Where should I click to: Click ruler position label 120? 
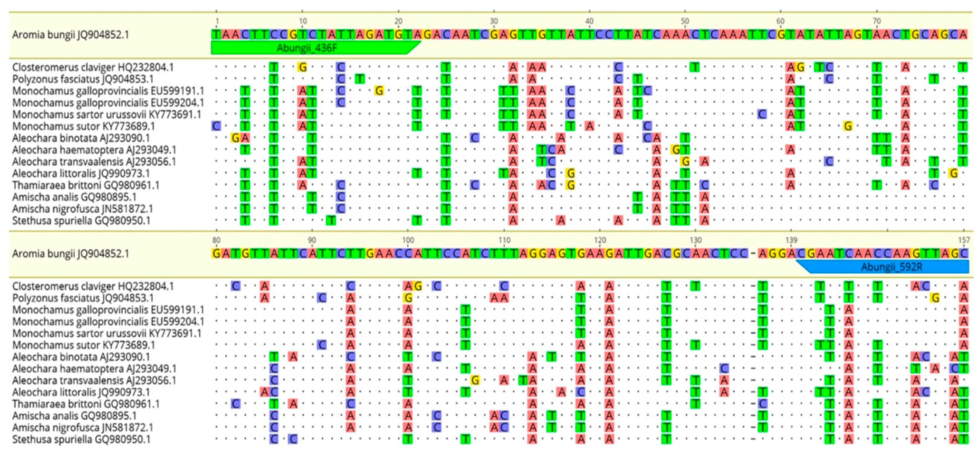point(600,240)
